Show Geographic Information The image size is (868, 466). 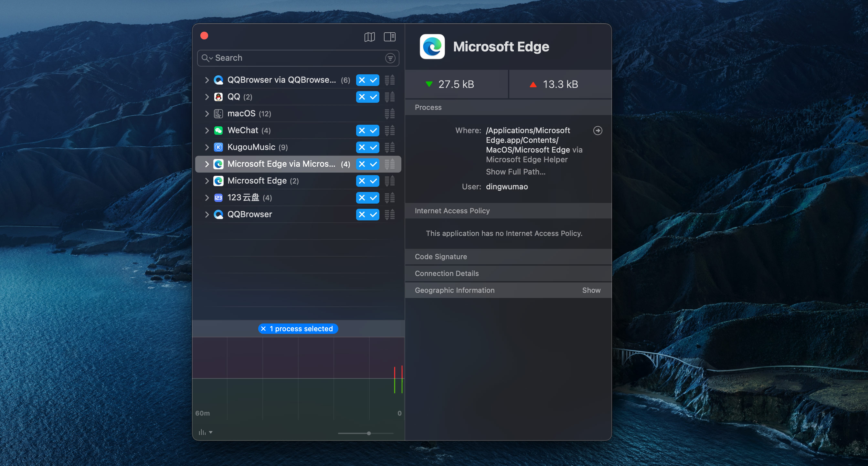591,290
